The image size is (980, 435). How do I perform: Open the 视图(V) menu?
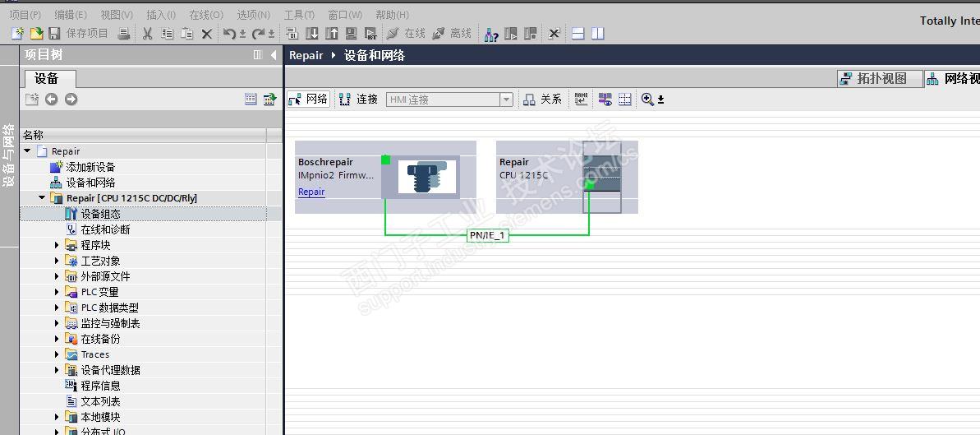(117, 15)
